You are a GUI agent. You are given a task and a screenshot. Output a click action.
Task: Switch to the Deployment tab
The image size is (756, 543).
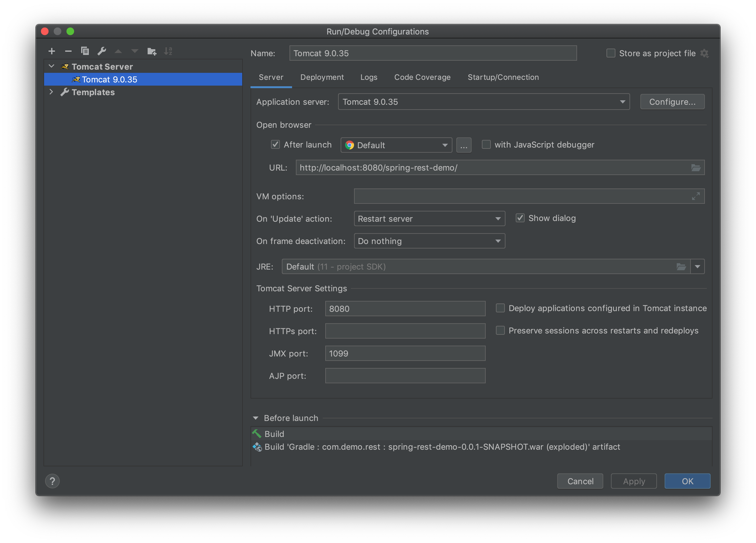point(322,77)
